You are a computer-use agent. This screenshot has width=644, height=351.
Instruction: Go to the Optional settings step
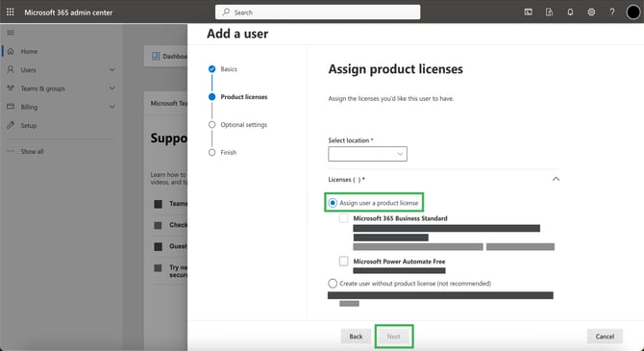243,125
